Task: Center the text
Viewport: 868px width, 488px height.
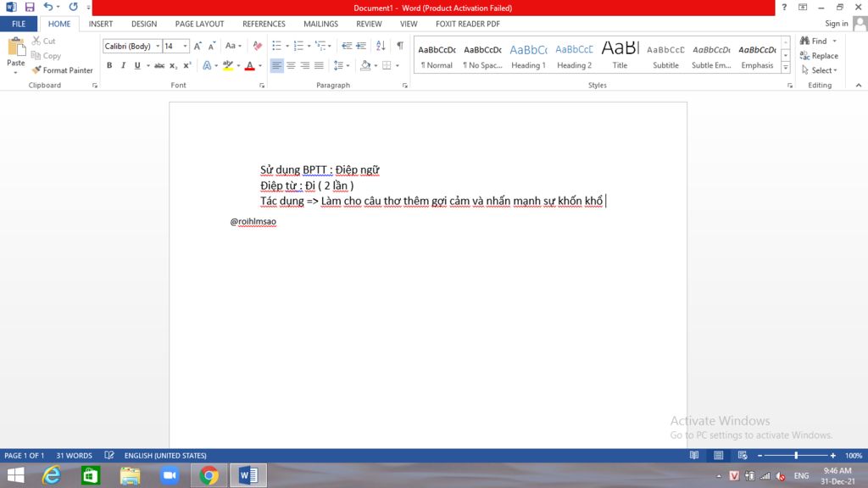Action: tap(291, 65)
